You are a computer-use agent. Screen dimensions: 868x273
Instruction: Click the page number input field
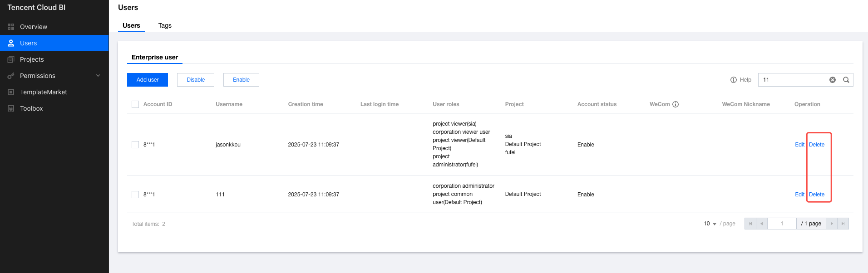point(782,224)
